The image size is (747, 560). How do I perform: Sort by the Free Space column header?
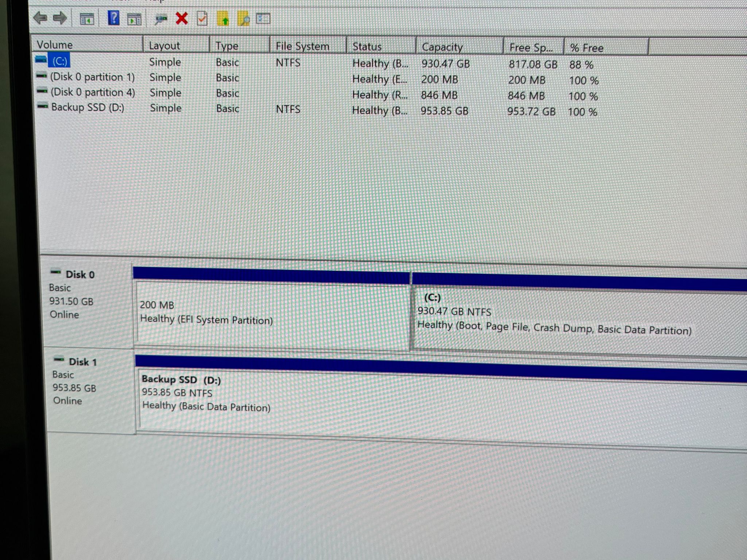(x=534, y=47)
